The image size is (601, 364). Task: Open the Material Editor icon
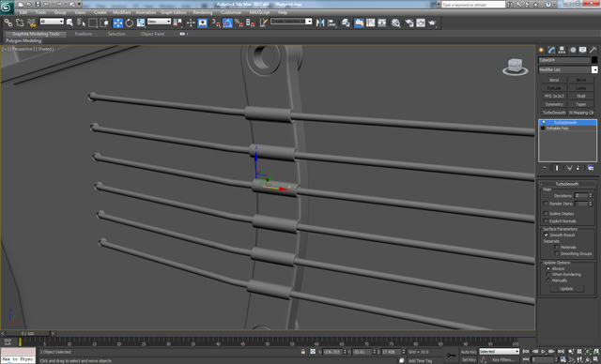click(396, 23)
